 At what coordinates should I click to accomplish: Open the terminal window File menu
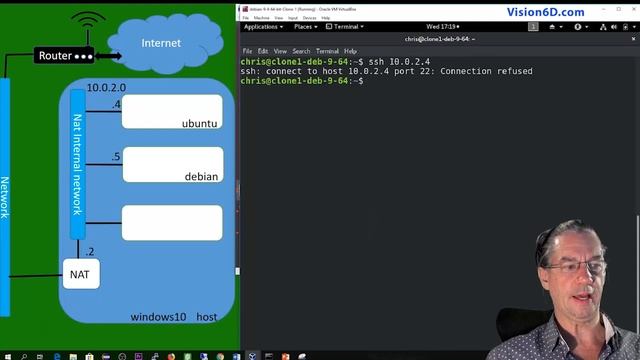247,51
